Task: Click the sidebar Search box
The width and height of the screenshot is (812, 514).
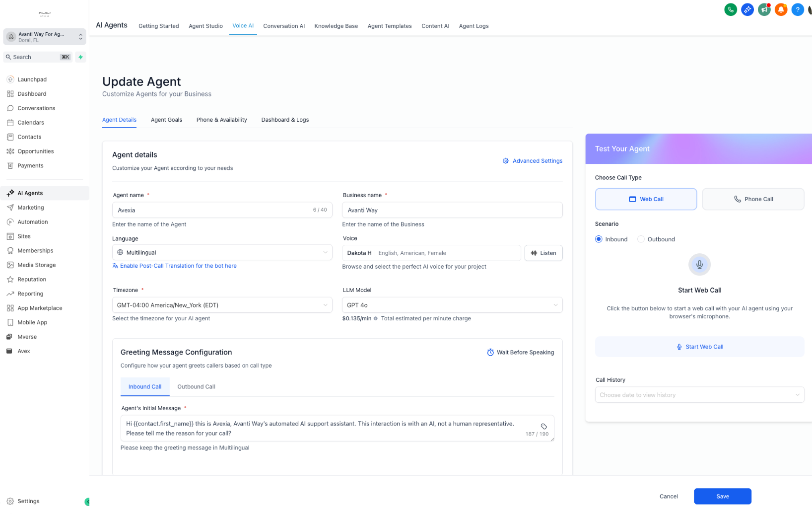Action: coord(38,57)
